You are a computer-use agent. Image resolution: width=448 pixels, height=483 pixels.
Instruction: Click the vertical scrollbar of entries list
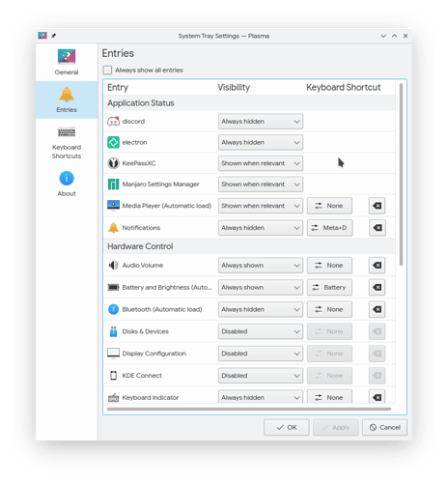coord(401,175)
